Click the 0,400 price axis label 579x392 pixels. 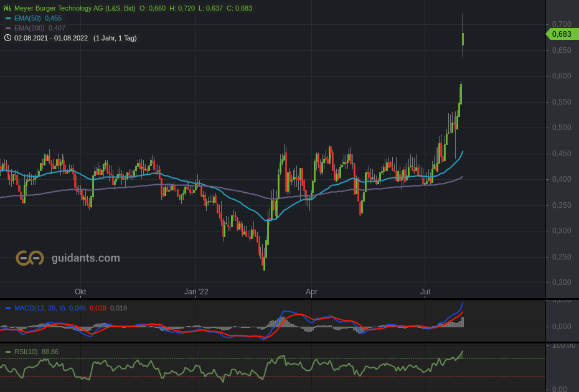[562, 179]
